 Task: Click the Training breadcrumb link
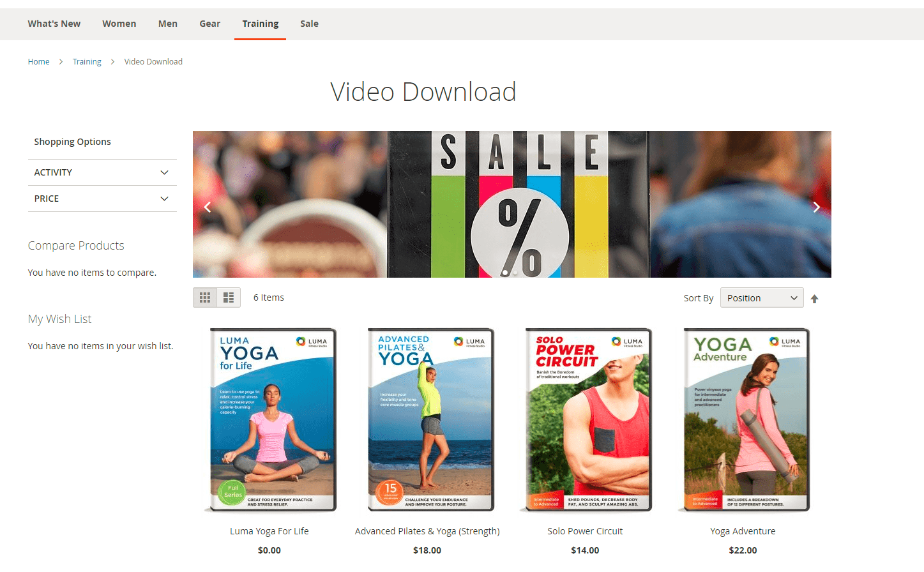[87, 62]
